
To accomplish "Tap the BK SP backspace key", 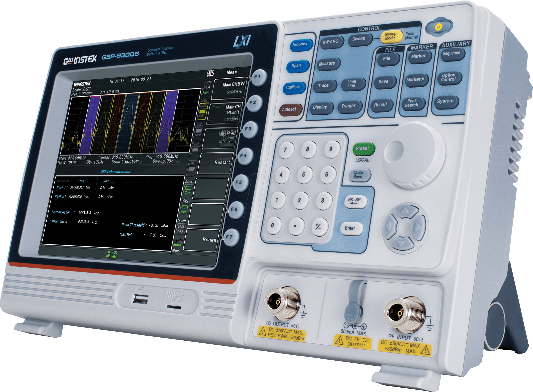I will pyautogui.click(x=355, y=201).
